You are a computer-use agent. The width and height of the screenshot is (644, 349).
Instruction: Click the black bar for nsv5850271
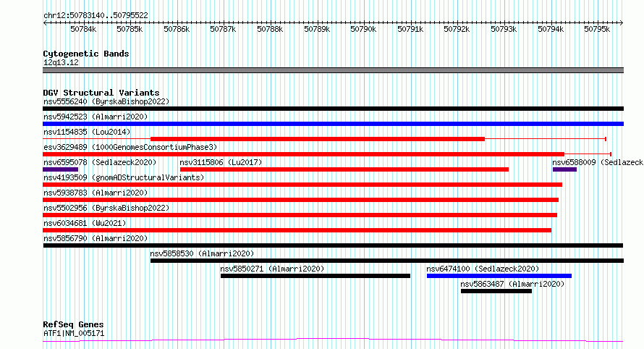(x=315, y=276)
